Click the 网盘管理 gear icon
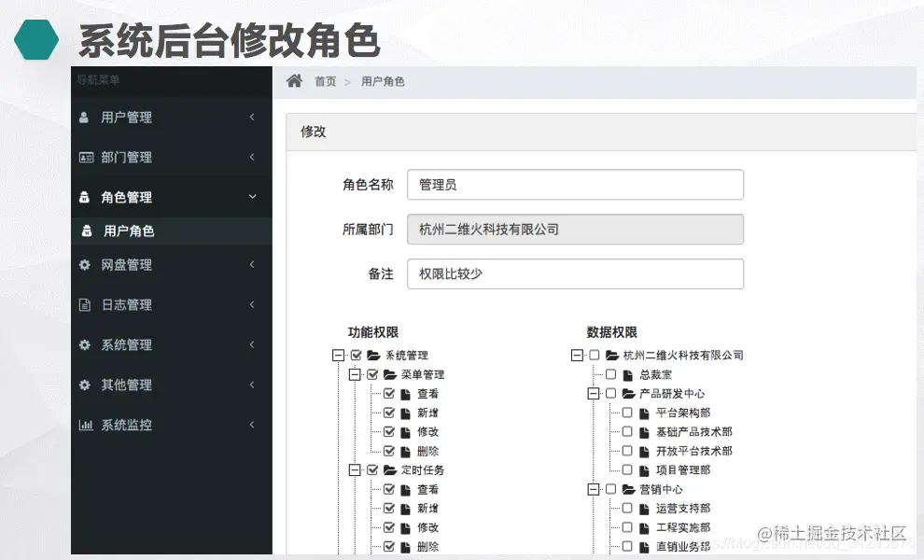The image size is (924, 560). coord(85,265)
